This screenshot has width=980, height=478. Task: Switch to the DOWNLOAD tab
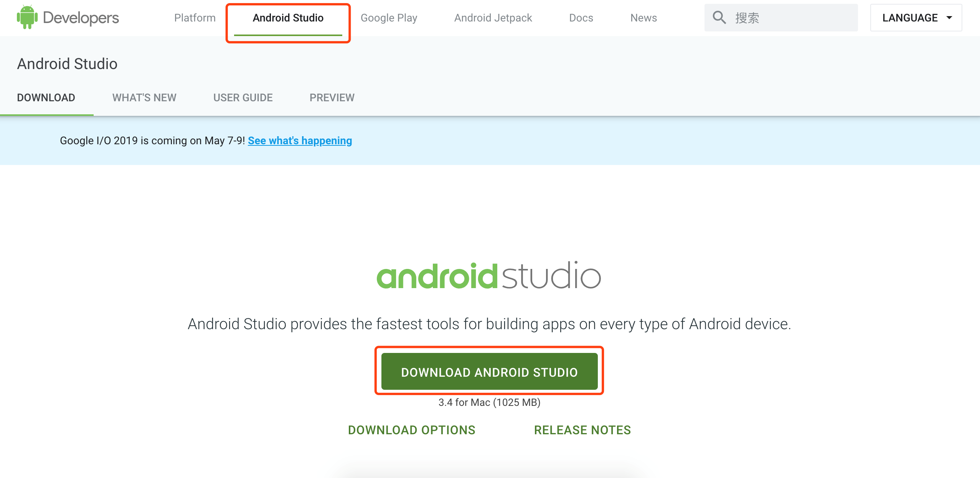click(x=46, y=97)
